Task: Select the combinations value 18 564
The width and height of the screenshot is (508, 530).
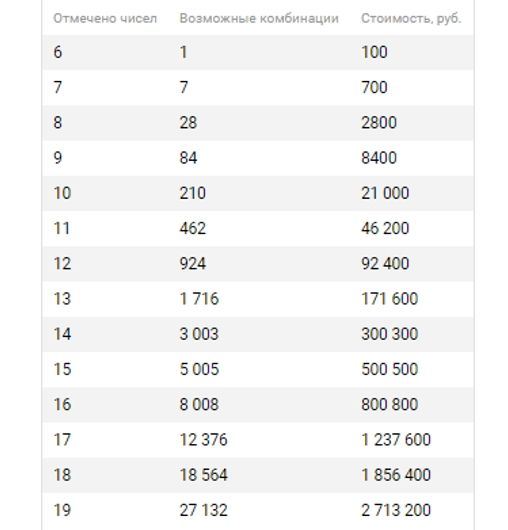Action: pyautogui.click(x=203, y=475)
